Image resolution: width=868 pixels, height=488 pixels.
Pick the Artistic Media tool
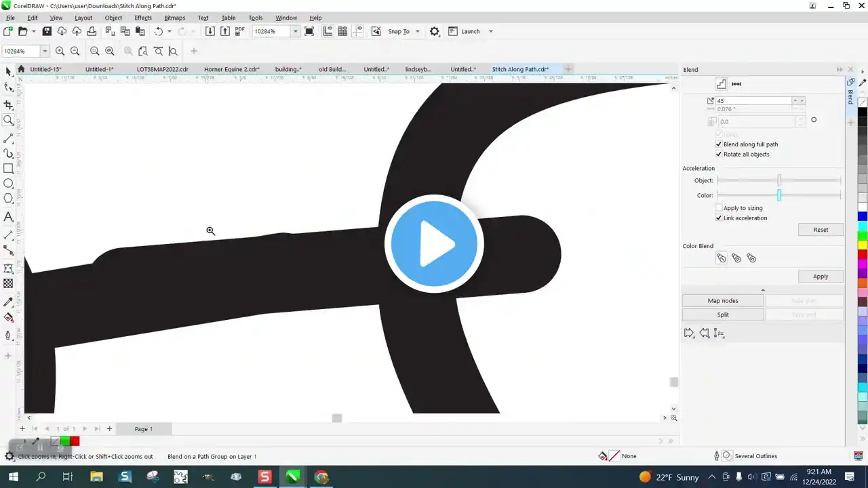point(8,154)
